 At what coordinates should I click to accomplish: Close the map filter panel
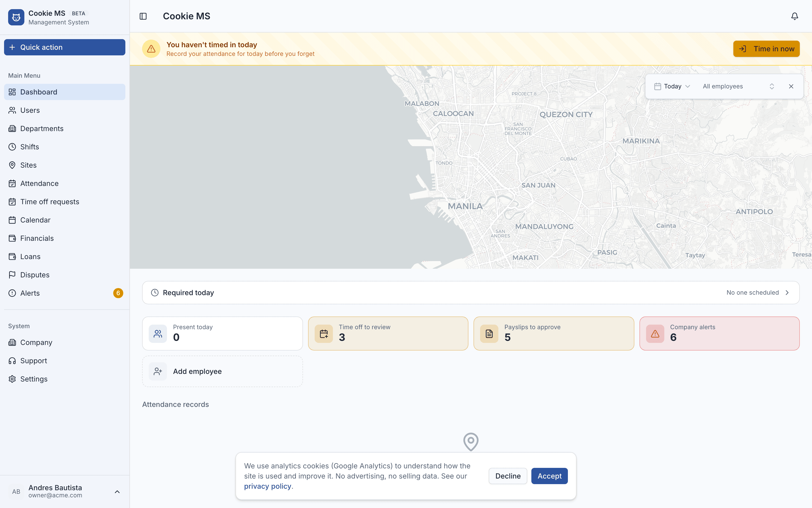[x=791, y=86]
